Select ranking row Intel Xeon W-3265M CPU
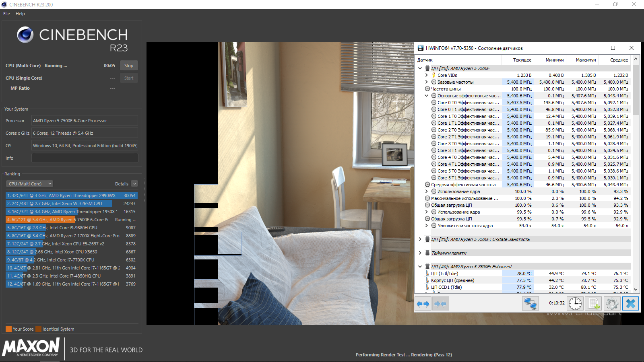Screen dimensions: 644x362 pos(71,204)
